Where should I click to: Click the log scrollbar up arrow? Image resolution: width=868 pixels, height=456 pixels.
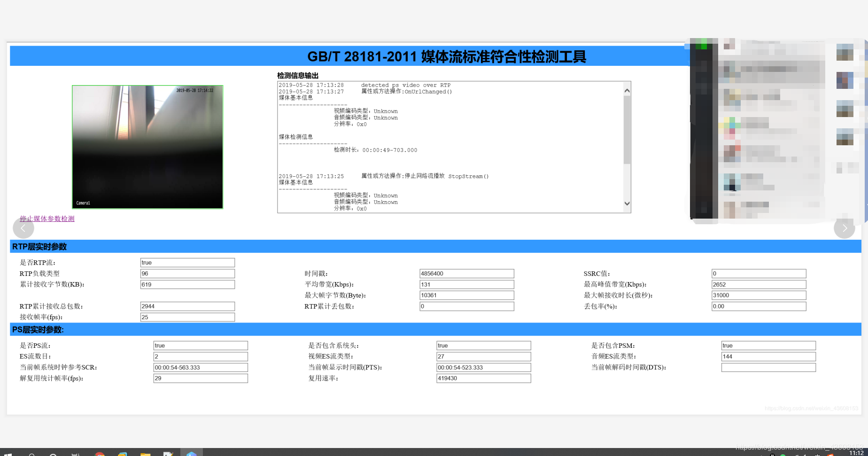coord(627,90)
